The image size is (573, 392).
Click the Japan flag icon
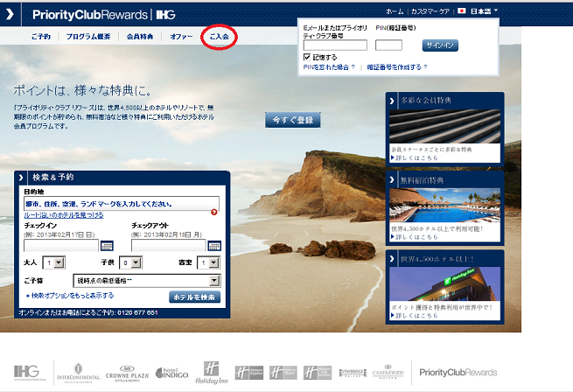click(462, 11)
